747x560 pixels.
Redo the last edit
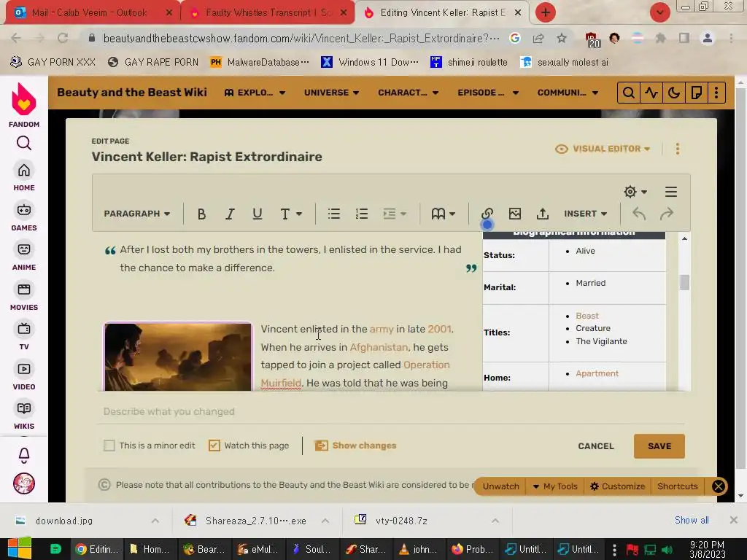pyautogui.click(x=667, y=214)
